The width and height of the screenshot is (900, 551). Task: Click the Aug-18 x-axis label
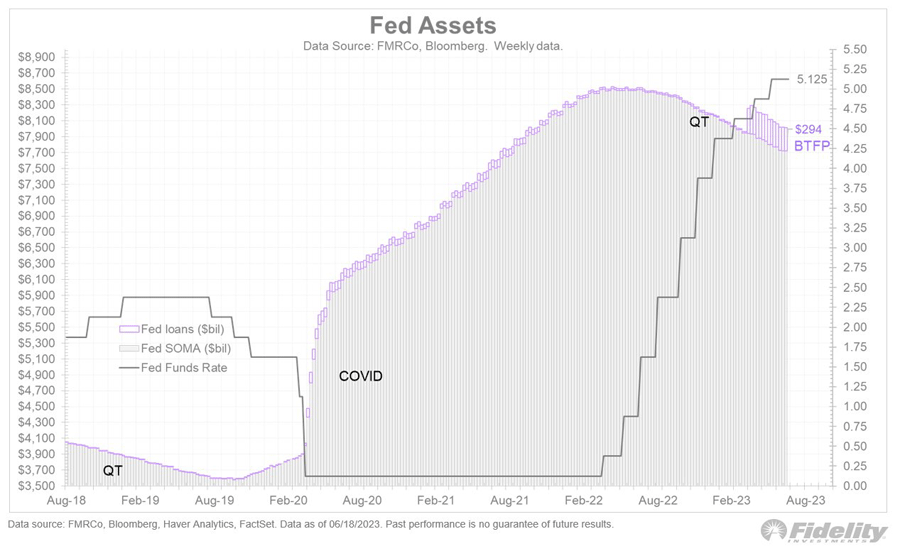click(65, 498)
